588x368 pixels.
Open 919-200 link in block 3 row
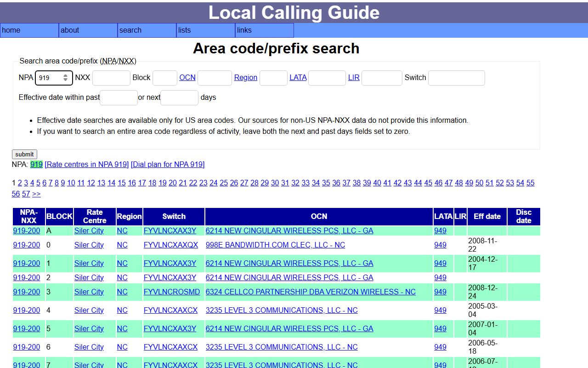27,292
